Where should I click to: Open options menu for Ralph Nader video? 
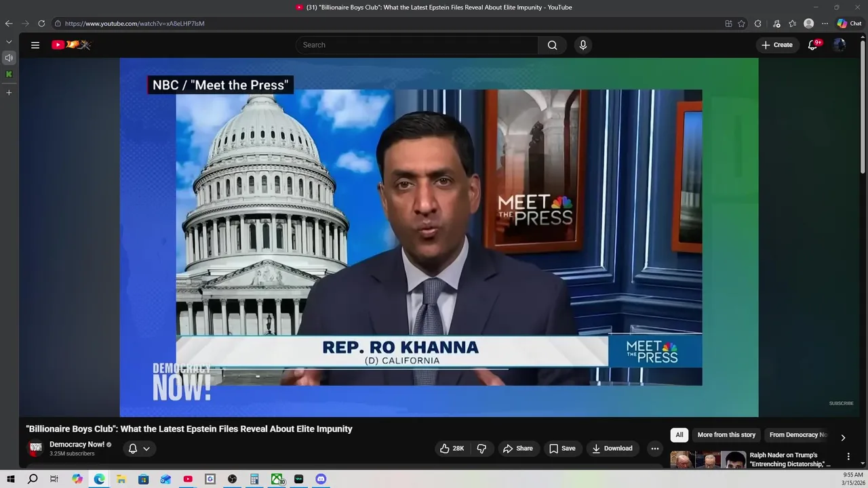(848, 457)
